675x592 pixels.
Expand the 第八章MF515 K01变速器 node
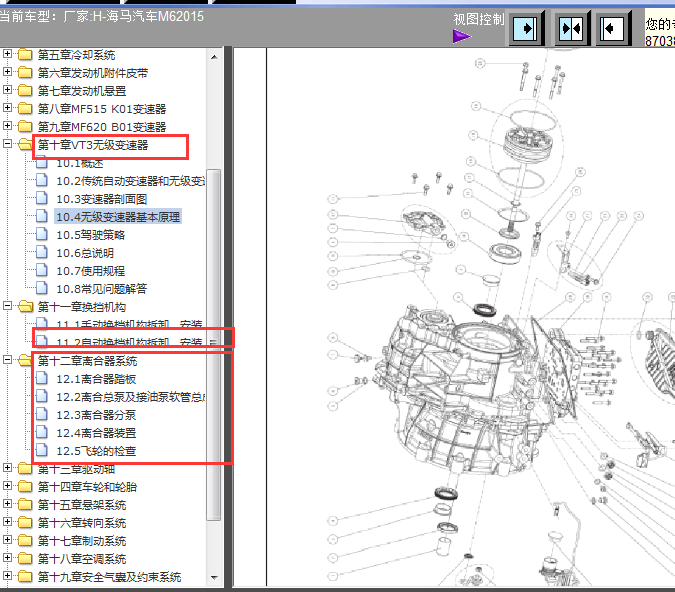(7, 108)
